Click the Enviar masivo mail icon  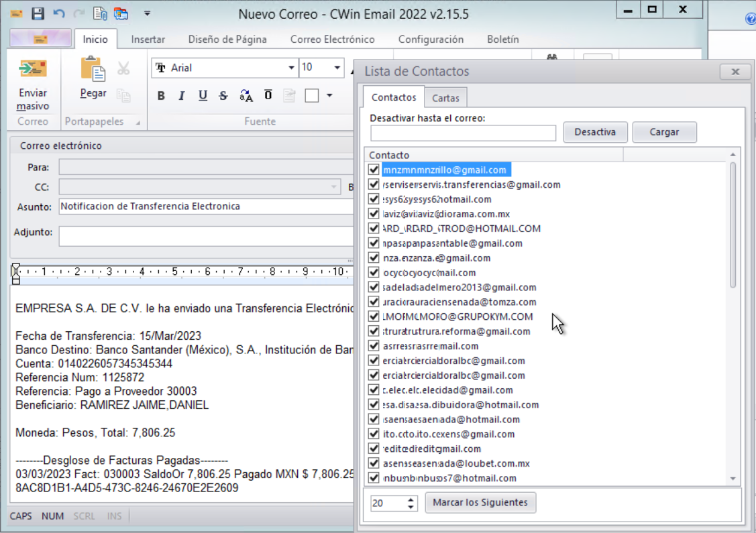pyautogui.click(x=32, y=69)
